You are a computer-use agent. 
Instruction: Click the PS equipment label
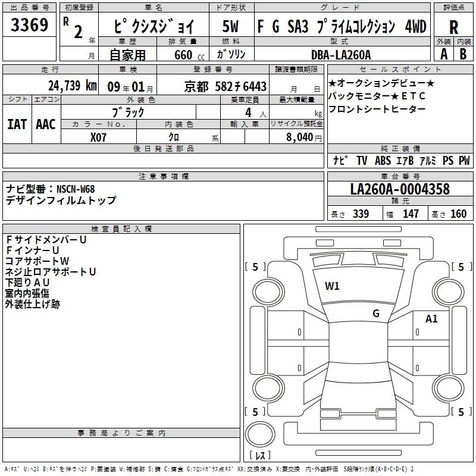(448, 160)
